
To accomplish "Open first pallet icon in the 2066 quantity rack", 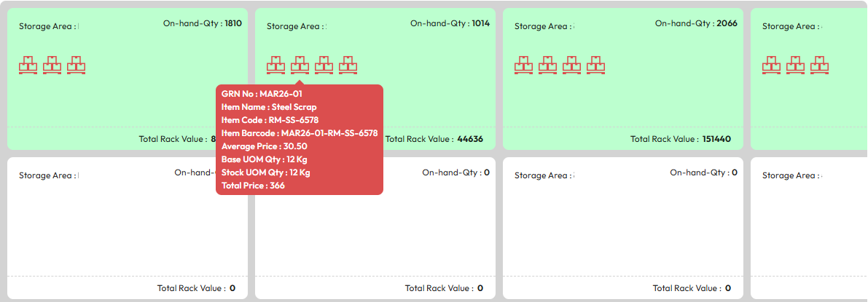I will click(x=523, y=65).
